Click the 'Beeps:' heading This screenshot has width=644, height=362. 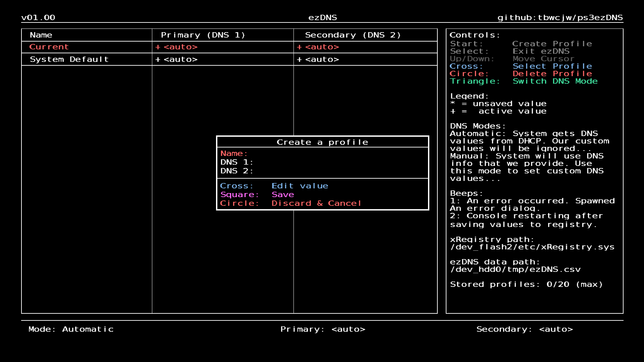point(467,194)
